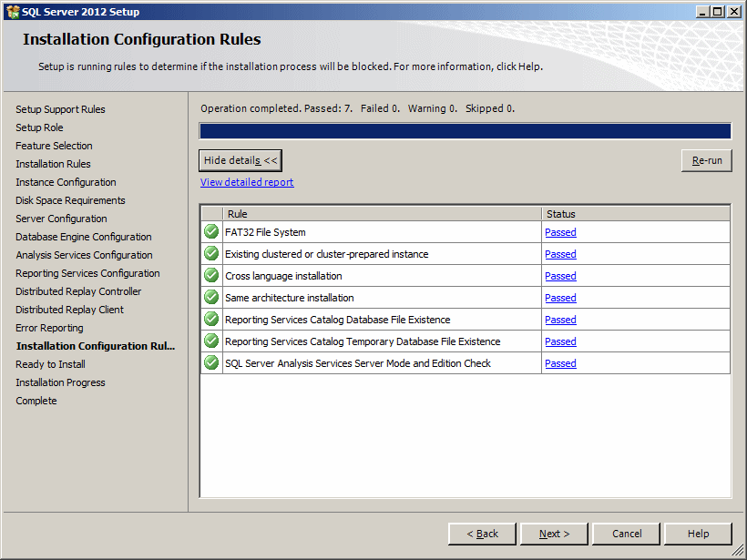Open the Passed link for Existing clustered instance
Image resolution: width=747 pixels, height=560 pixels.
click(x=560, y=254)
